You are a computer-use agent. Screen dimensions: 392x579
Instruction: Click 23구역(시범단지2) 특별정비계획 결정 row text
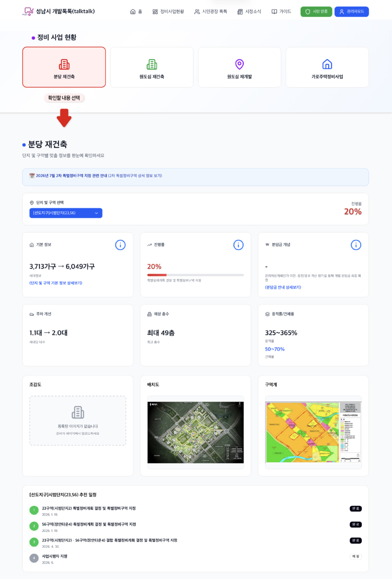point(89,509)
